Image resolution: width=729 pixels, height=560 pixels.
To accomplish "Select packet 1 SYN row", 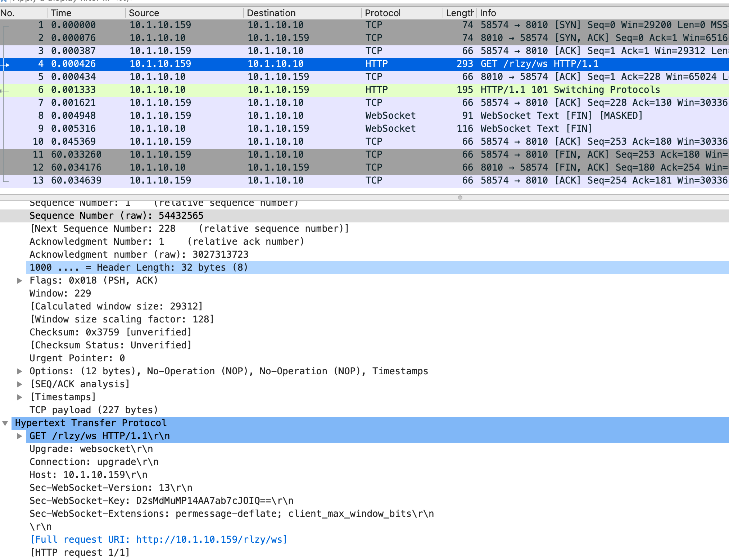I will pyautogui.click(x=364, y=25).
